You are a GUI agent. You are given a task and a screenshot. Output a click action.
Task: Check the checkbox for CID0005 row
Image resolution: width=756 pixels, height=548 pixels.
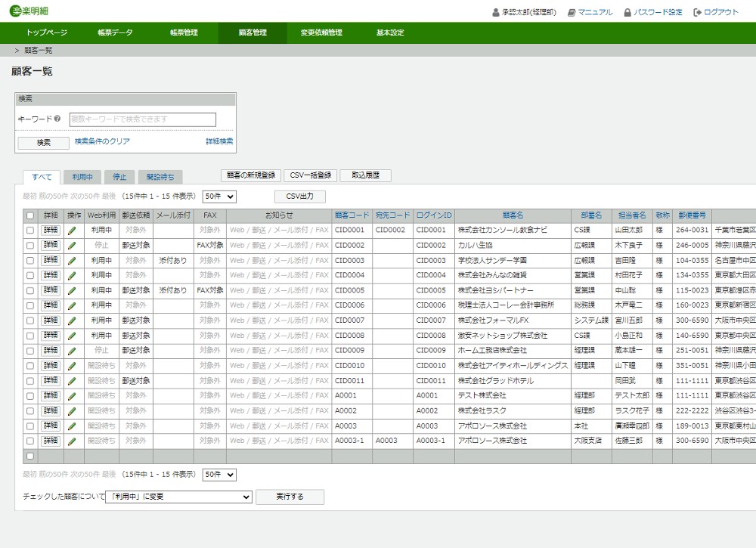pos(30,290)
